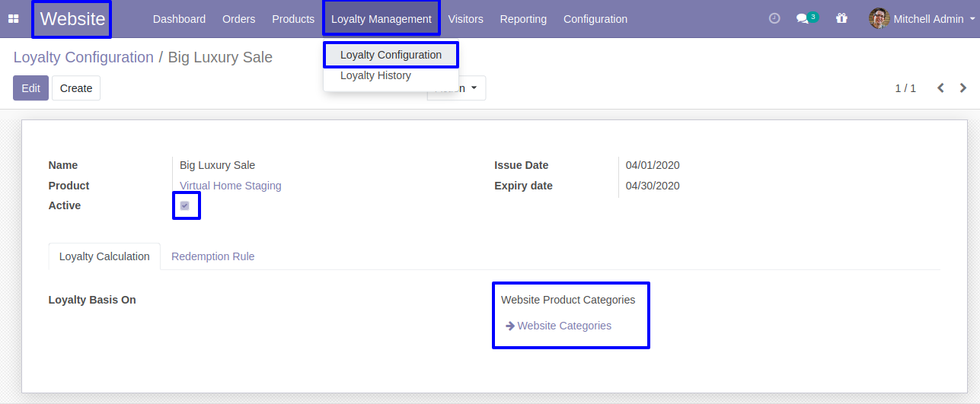980x404 pixels.
Task: Go to previous record arrow
Action: 940,88
